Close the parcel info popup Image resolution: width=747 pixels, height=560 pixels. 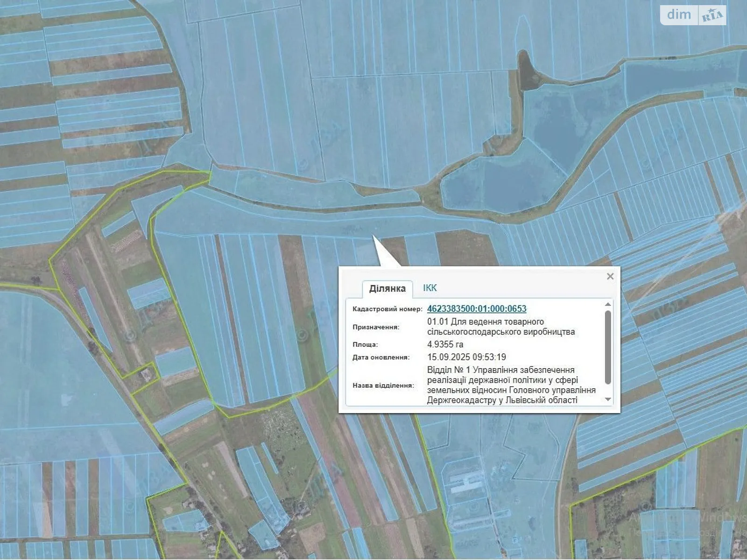[x=610, y=276]
